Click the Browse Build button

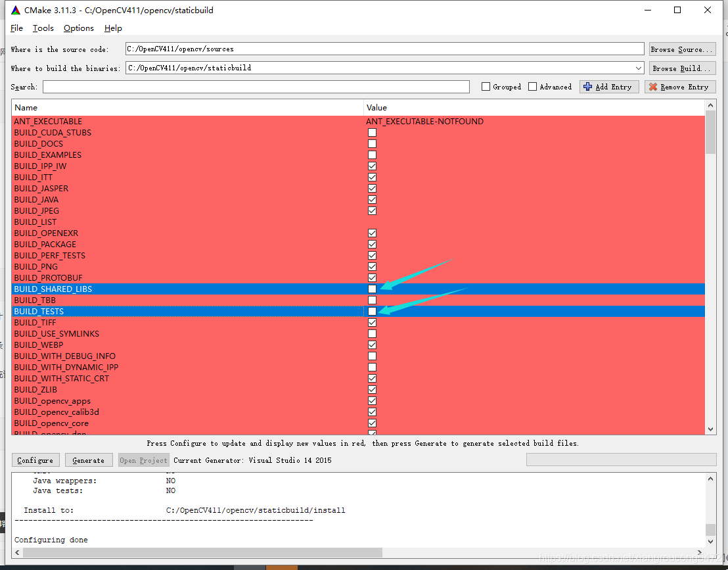682,68
